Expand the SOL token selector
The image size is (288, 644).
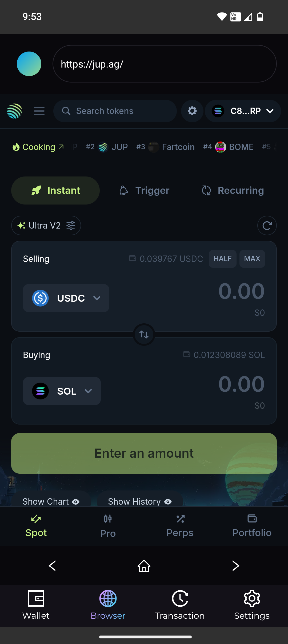click(62, 391)
